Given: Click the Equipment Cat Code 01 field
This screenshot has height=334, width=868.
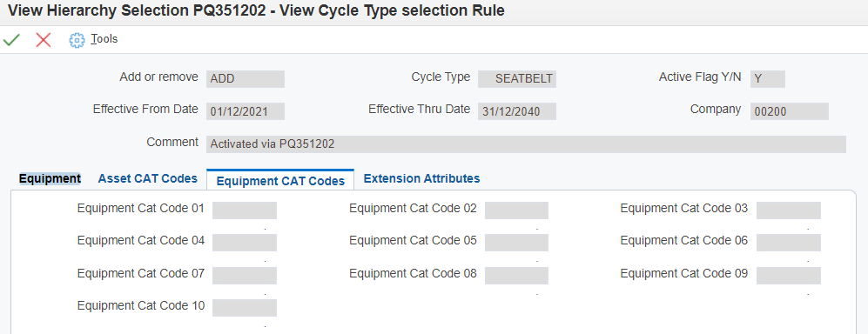Looking at the screenshot, I should 244,210.
